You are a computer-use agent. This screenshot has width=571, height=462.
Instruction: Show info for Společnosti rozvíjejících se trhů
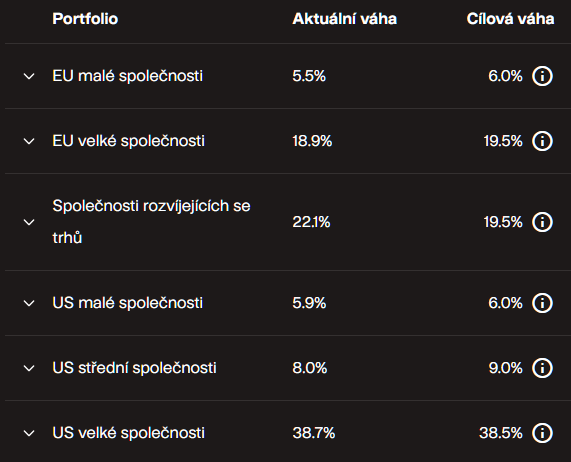pos(542,222)
